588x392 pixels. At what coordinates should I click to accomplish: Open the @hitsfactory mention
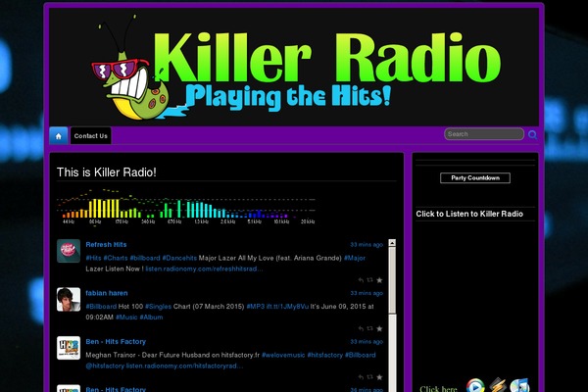(x=105, y=366)
